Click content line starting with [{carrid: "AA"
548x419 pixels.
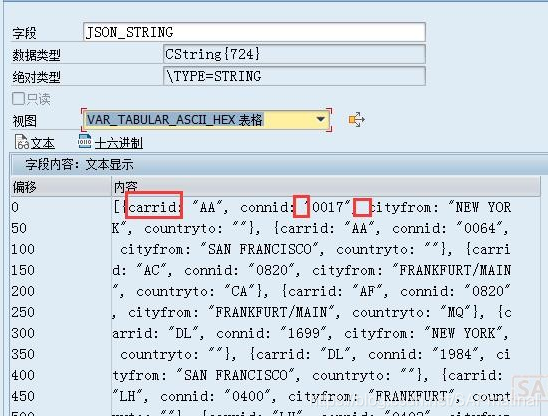[312, 207]
